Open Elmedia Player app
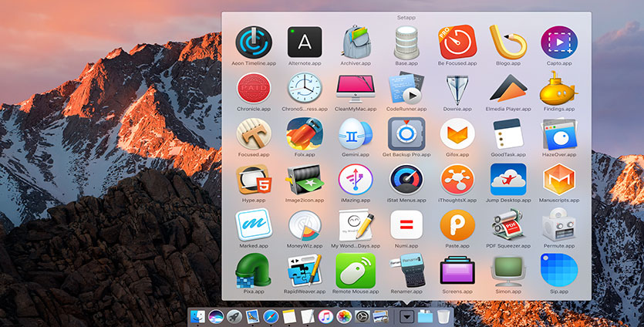Image resolution: width=644 pixels, height=327 pixels. [507, 87]
